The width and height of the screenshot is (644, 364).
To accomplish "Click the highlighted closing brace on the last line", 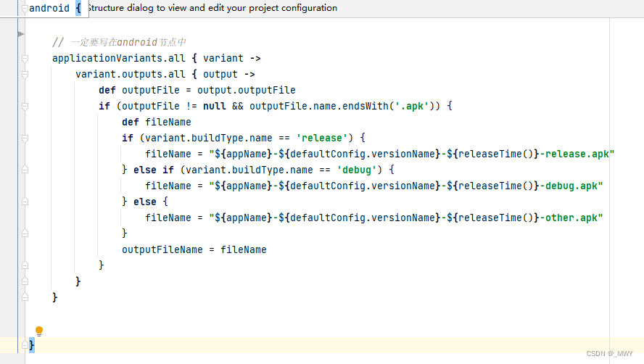I will [31, 345].
